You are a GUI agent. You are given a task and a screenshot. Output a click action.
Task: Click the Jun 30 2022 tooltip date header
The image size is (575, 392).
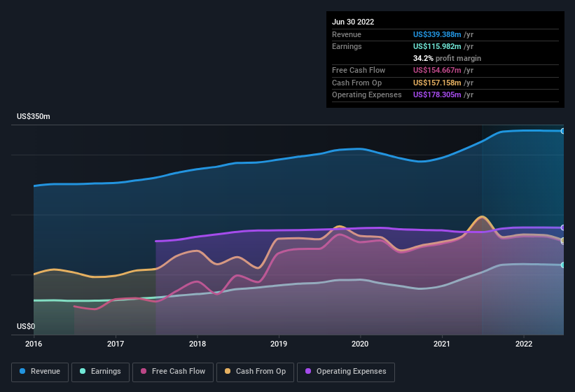[x=353, y=22]
